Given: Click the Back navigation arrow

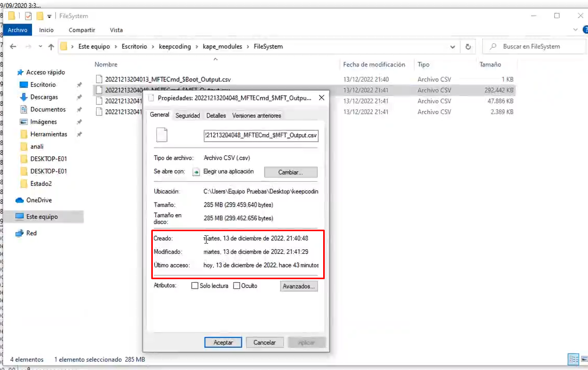Looking at the screenshot, I should pos(13,46).
